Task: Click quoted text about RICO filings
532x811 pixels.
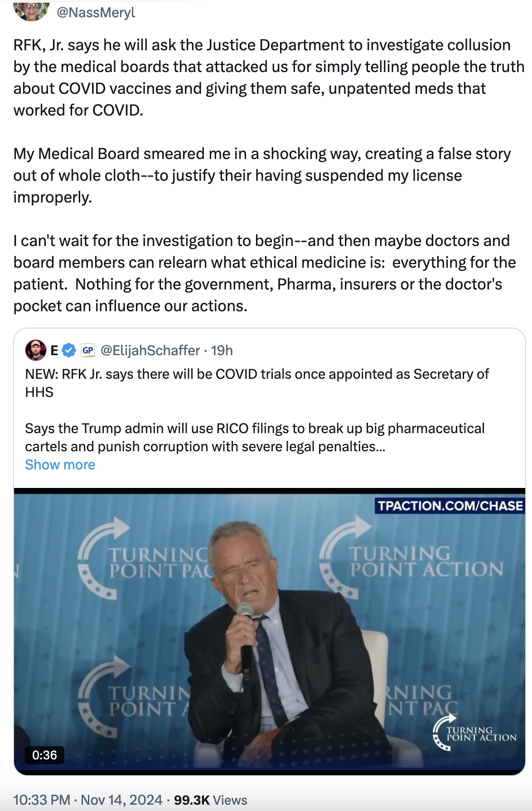Action: [x=255, y=437]
